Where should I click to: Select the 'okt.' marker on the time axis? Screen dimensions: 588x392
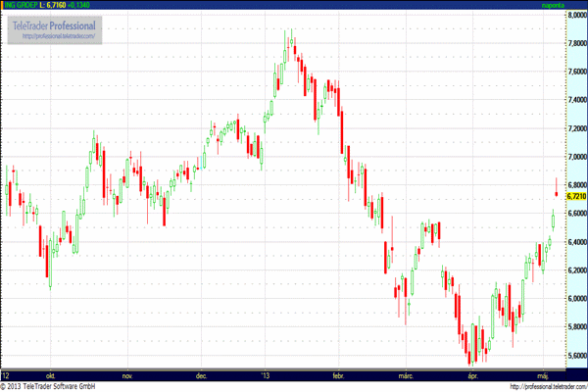point(48,374)
